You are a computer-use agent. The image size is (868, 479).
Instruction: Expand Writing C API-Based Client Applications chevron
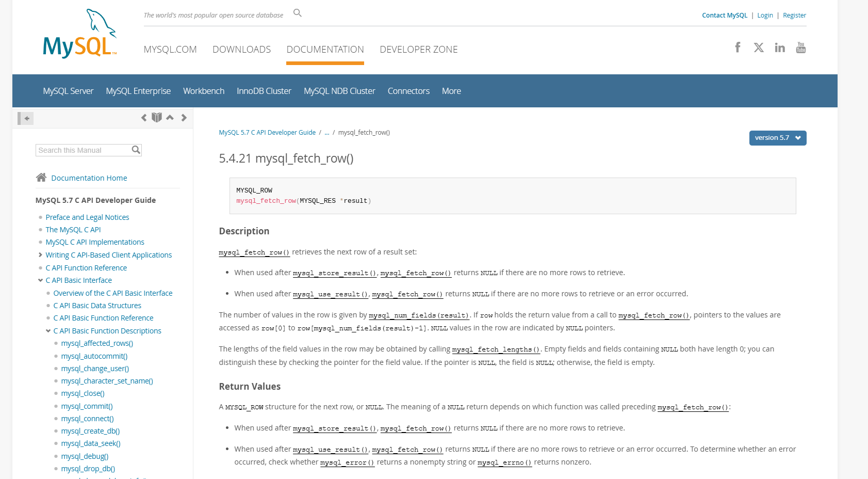tap(40, 254)
